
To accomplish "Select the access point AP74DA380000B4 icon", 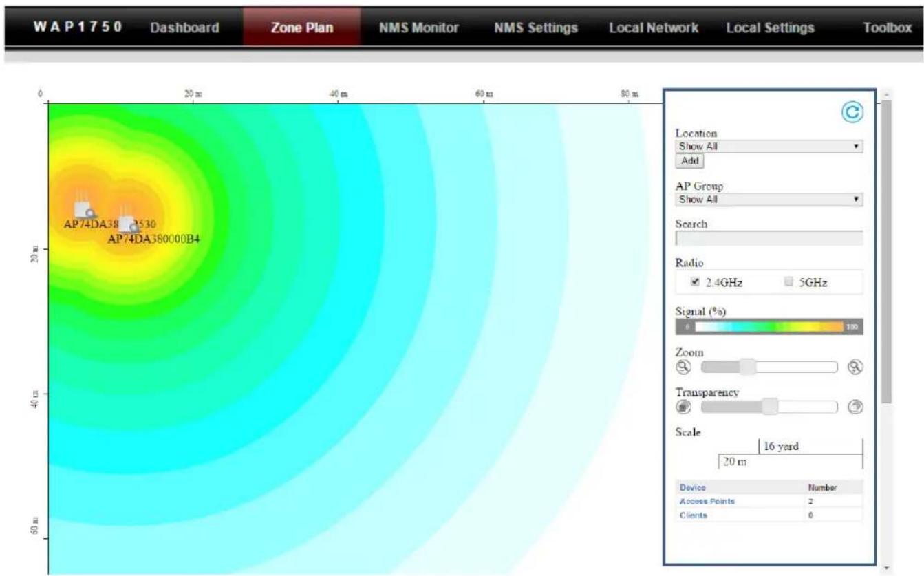I will click(x=127, y=219).
